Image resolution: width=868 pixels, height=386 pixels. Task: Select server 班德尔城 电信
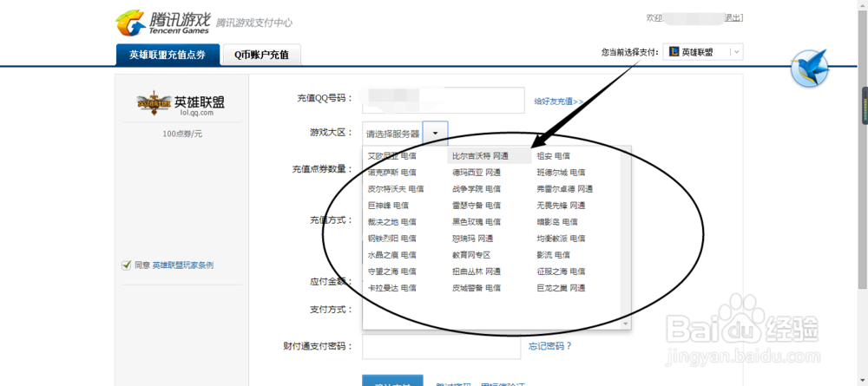coord(561,173)
